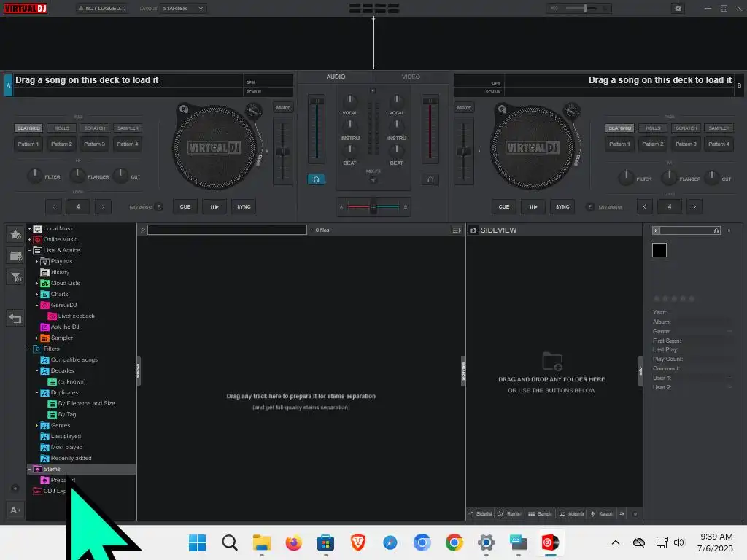This screenshot has width=747, height=560.
Task: Click Pattern 1 pad on left deck
Action: point(28,144)
